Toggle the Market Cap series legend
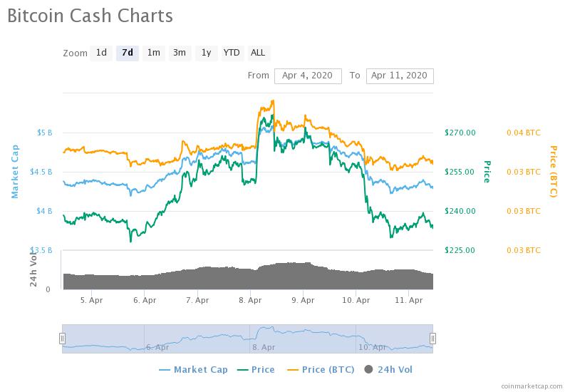570x392 pixels. click(192, 369)
